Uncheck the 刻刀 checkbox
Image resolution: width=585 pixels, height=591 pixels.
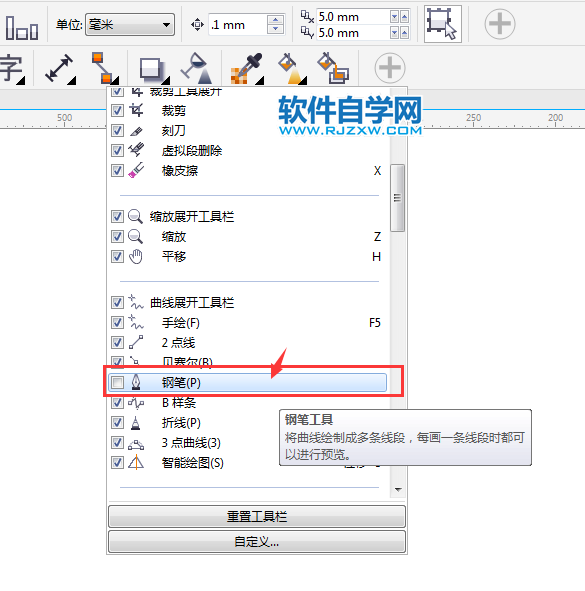point(117,130)
